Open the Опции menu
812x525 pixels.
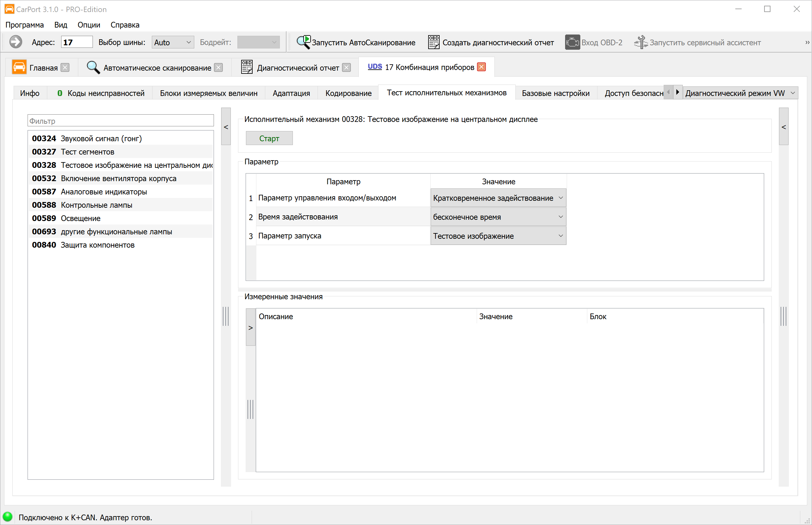pos(89,25)
